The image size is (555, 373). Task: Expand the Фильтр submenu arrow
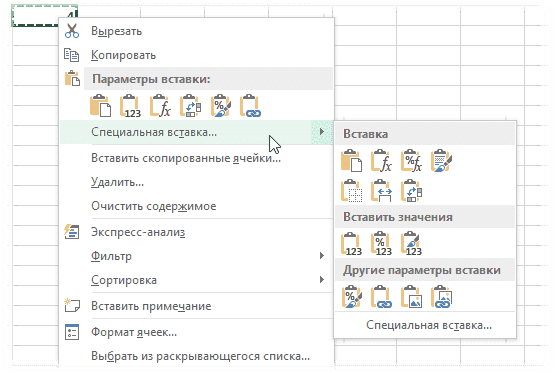point(321,256)
